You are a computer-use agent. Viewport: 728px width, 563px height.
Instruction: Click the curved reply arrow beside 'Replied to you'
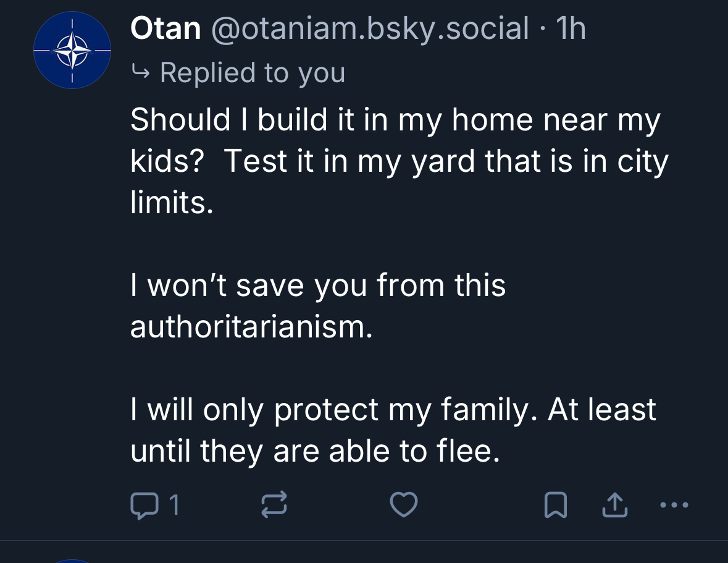click(141, 73)
